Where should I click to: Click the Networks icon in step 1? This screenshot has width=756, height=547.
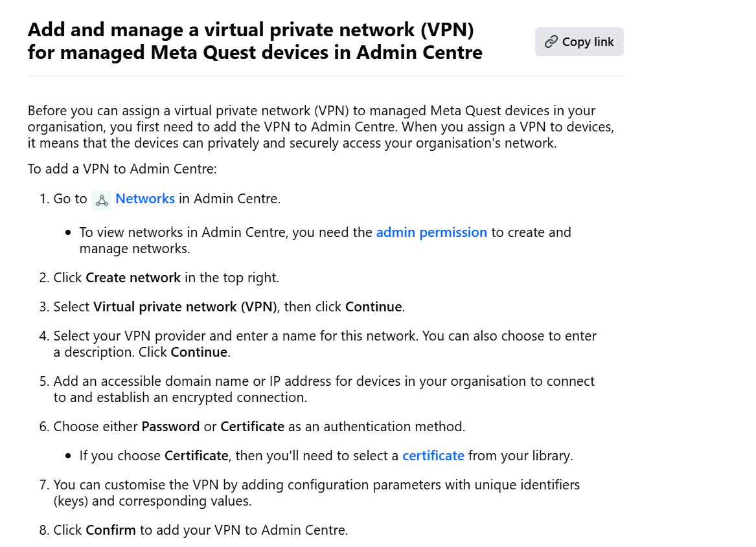[101, 200]
